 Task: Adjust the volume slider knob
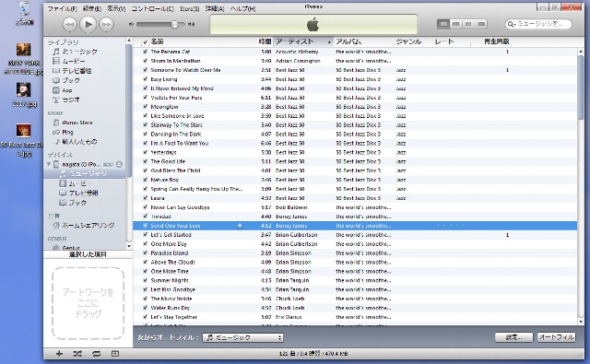point(174,25)
